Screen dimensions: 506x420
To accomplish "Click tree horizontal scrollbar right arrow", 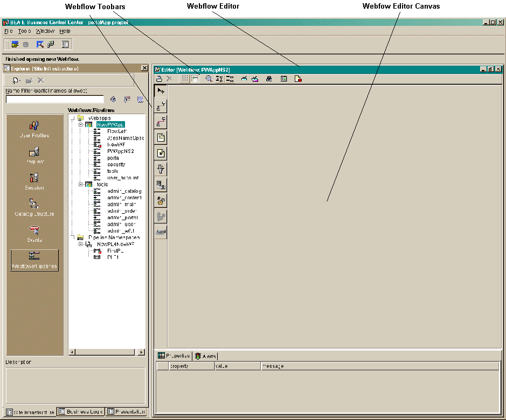I will point(141,352).
